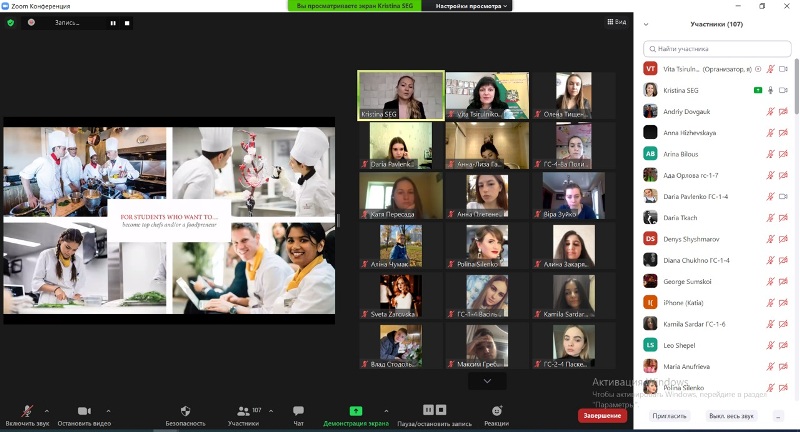Screen dimensions: 800x432
Task: Open Безопасность security shield
Action: coord(185,411)
